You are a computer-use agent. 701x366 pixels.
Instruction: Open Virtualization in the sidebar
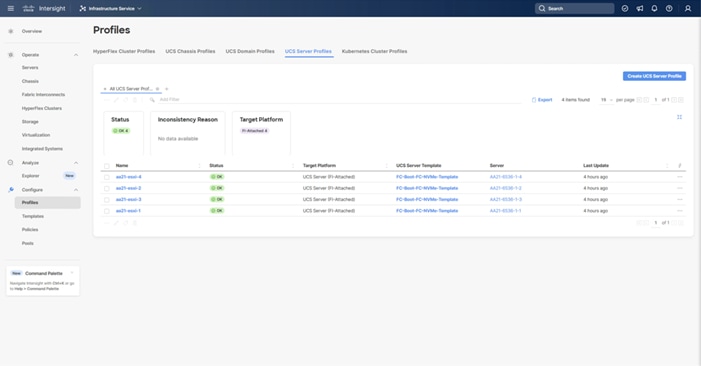36,135
